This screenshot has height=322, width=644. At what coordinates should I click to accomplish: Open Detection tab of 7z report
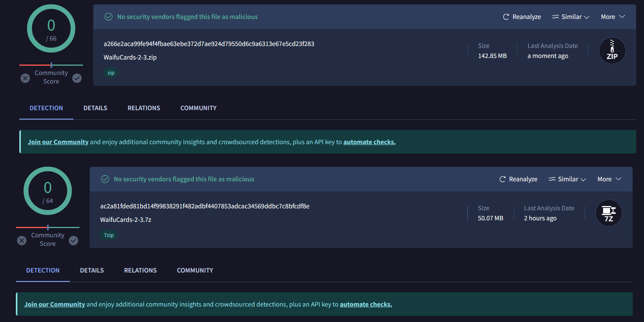pyautogui.click(x=43, y=270)
